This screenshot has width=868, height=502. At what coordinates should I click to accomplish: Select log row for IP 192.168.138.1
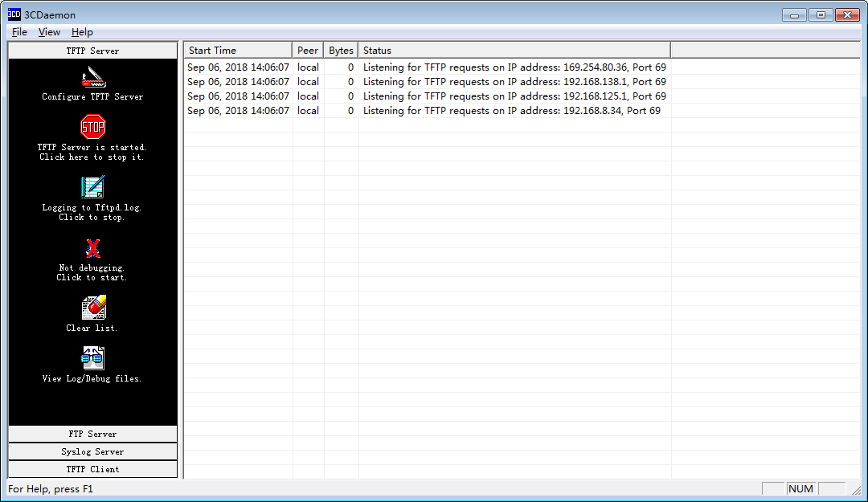(x=427, y=82)
